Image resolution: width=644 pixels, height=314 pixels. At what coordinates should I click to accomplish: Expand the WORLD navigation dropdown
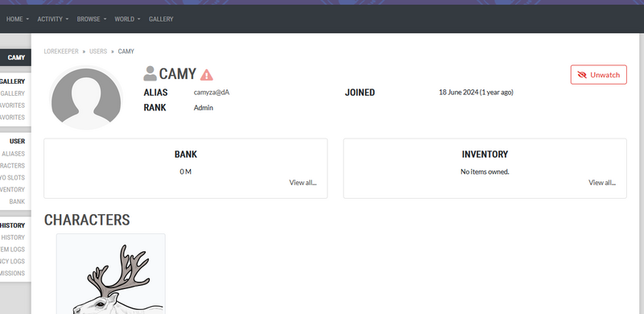(127, 19)
